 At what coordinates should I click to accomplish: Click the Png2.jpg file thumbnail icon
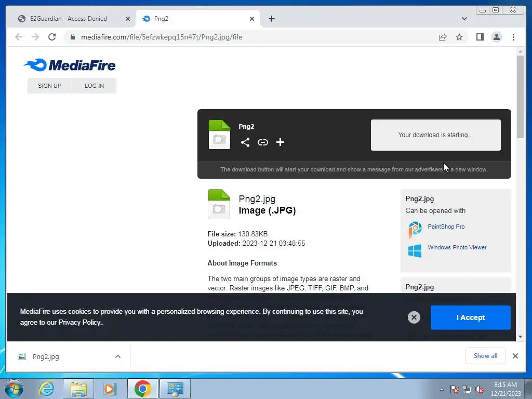click(x=219, y=204)
